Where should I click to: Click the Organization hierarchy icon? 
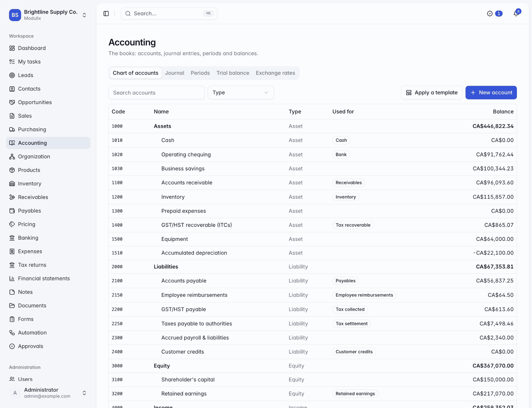tap(12, 156)
